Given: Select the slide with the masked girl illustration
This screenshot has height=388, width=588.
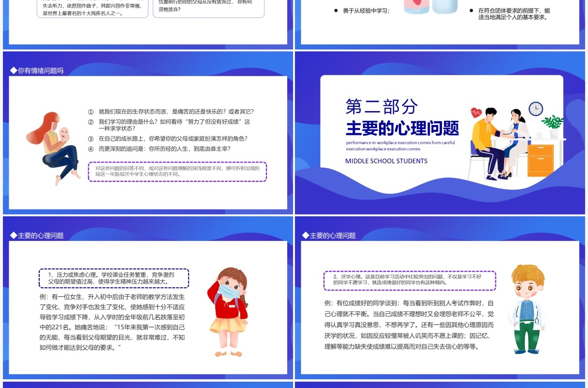Looking at the screenshot, I should [x=148, y=297].
